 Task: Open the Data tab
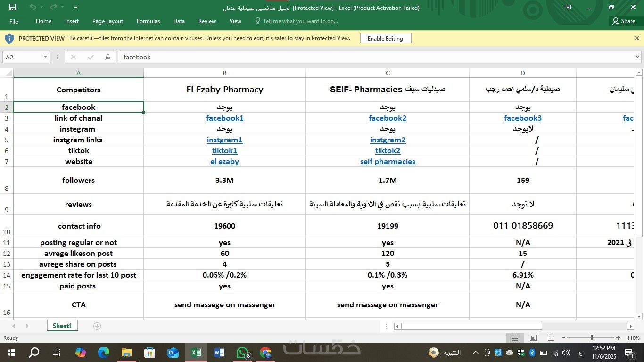pyautogui.click(x=179, y=21)
